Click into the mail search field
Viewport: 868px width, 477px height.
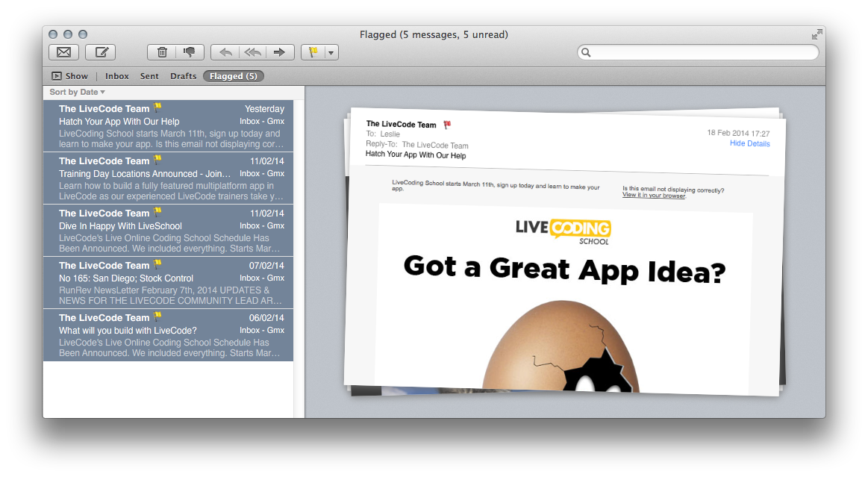[698, 52]
